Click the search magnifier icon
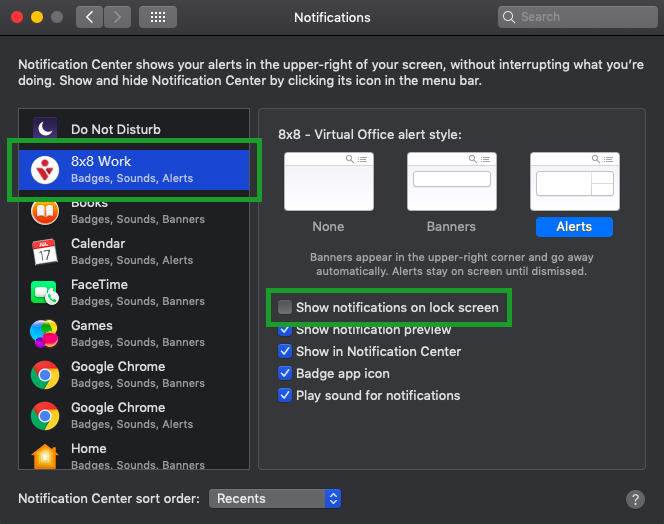664x524 pixels. point(509,17)
